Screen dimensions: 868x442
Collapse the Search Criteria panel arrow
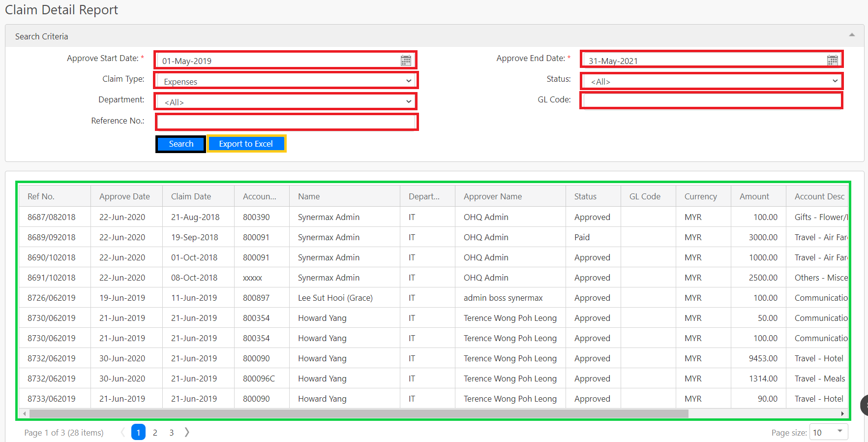coord(852,35)
